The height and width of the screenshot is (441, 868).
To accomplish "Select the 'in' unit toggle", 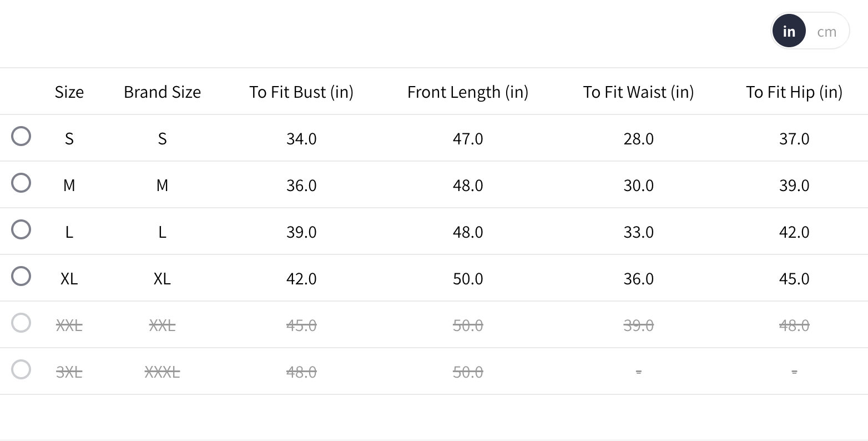I will coord(789,32).
